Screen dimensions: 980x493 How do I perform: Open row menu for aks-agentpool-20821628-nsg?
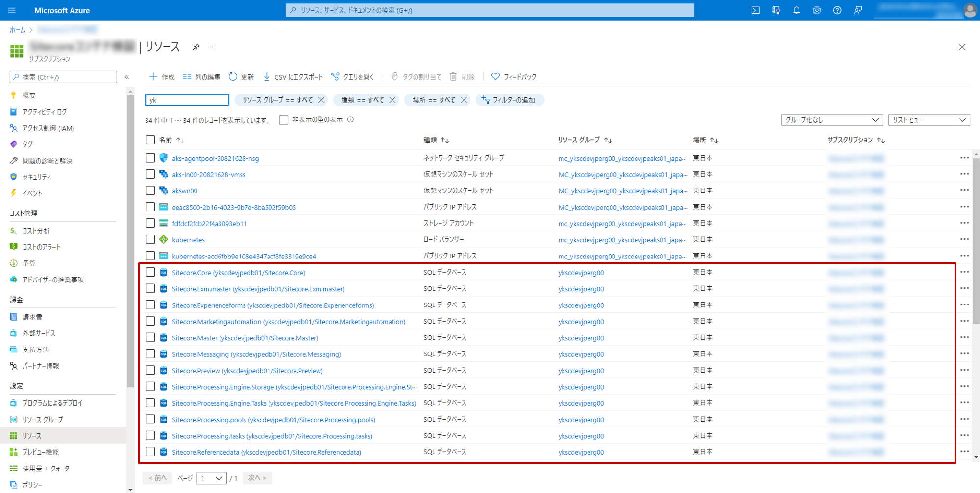[x=964, y=158]
